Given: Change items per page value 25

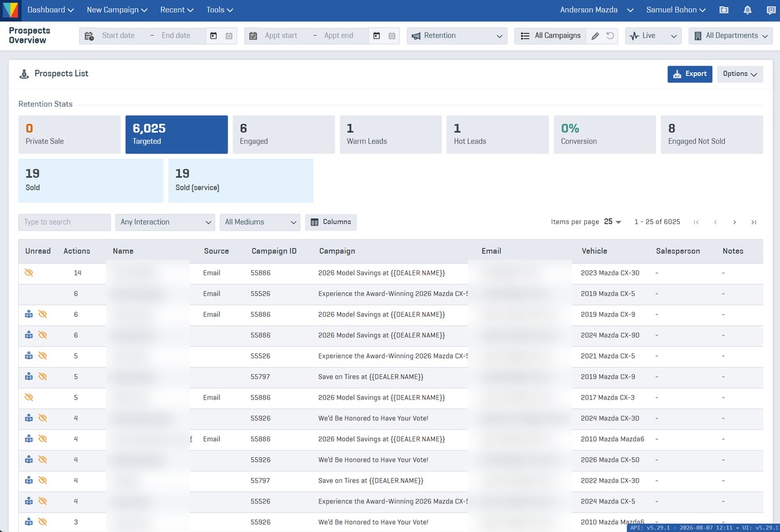Looking at the screenshot, I should [x=612, y=222].
